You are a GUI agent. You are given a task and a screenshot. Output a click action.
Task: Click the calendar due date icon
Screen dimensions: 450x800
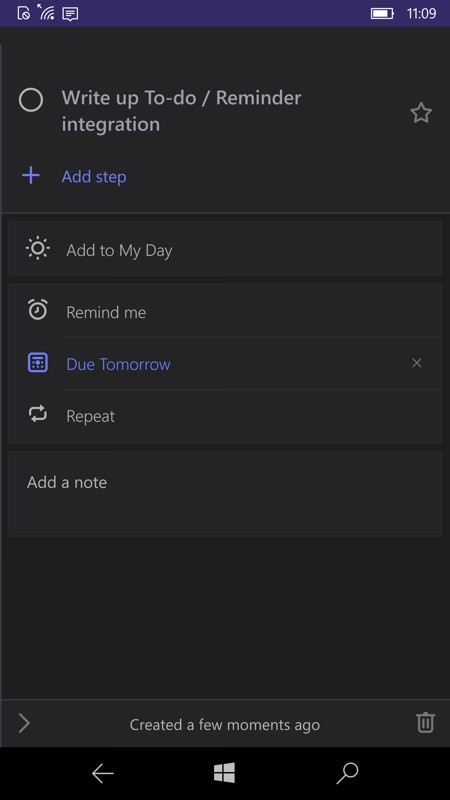coord(38,363)
